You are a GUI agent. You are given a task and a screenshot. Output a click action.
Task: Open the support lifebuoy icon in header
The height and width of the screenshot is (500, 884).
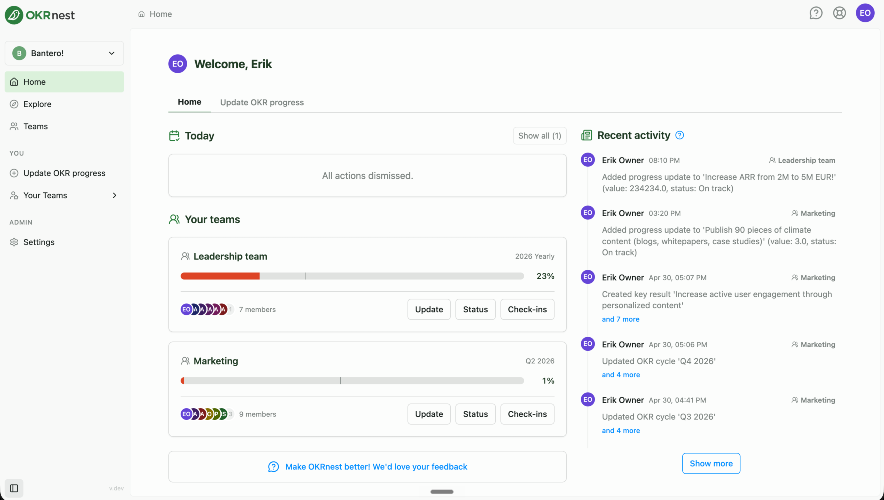pyautogui.click(x=839, y=13)
